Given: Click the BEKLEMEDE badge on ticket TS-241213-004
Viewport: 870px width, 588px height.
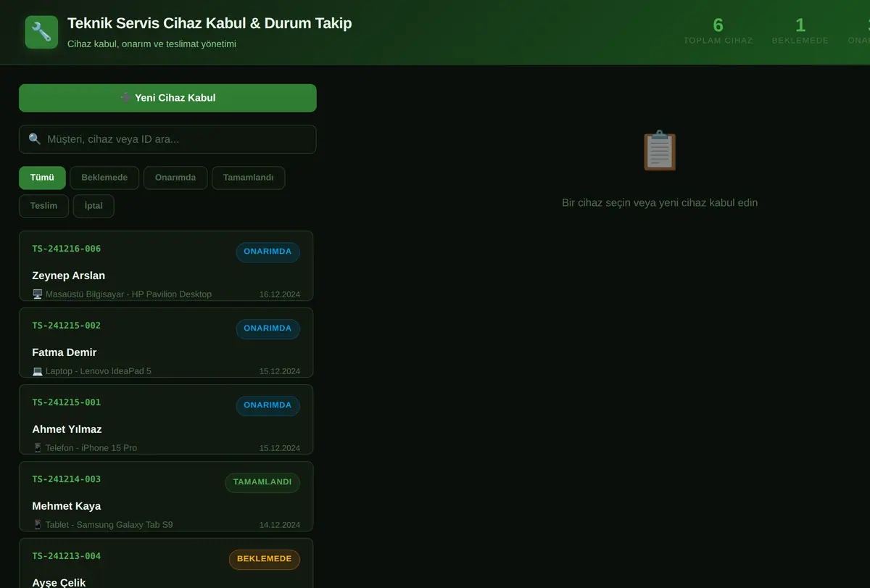Looking at the screenshot, I should pos(265,560).
